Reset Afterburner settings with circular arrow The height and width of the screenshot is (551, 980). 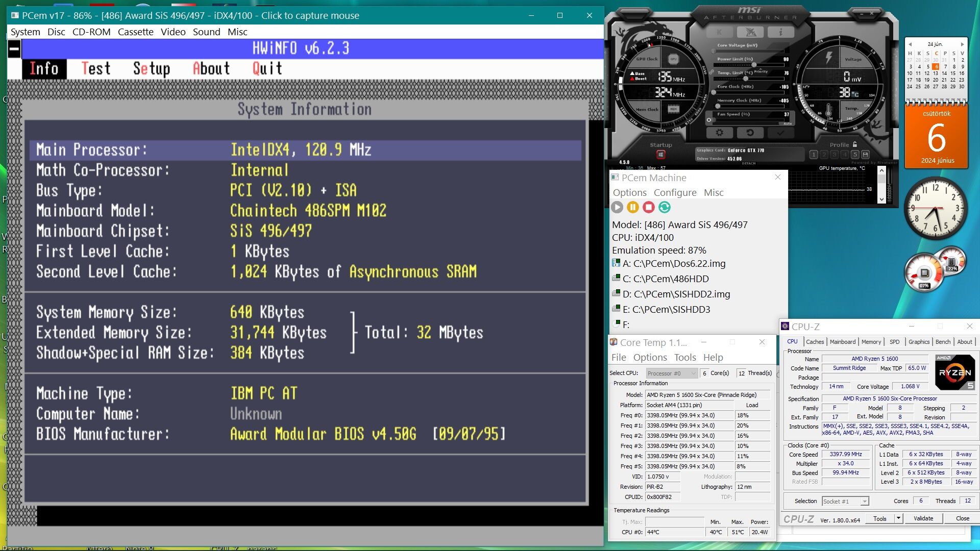750,133
